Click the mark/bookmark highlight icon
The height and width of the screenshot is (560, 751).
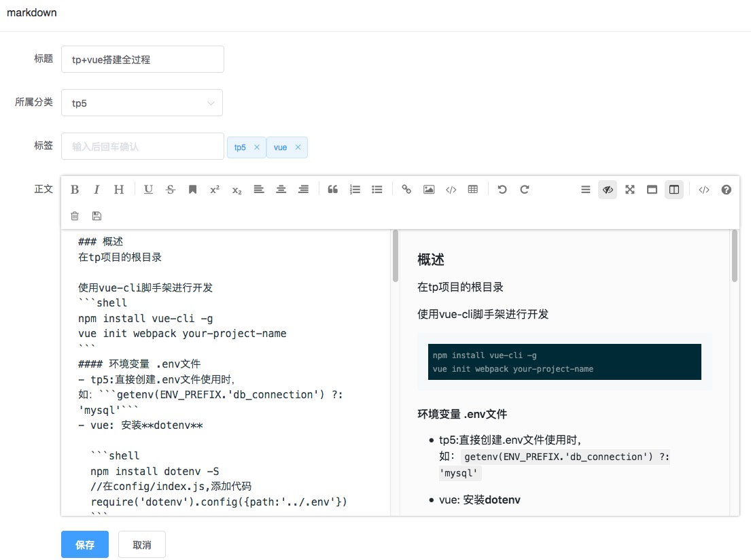[192, 190]
